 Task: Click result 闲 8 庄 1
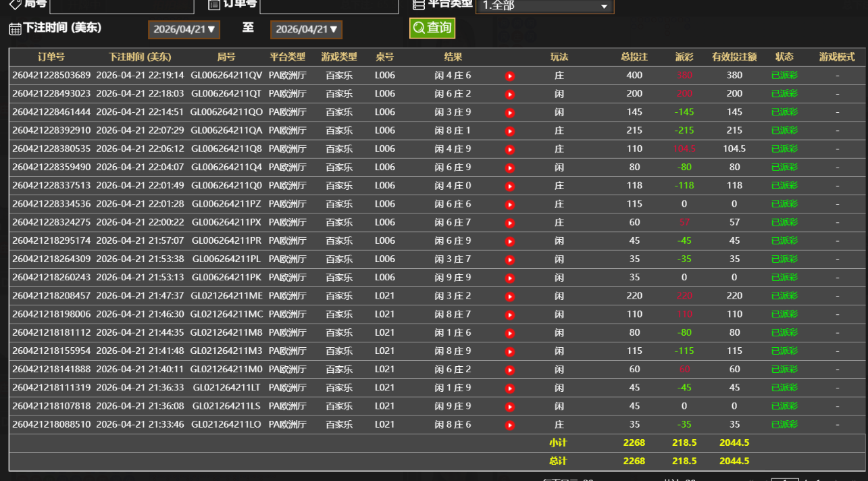[x=453, y=130]
